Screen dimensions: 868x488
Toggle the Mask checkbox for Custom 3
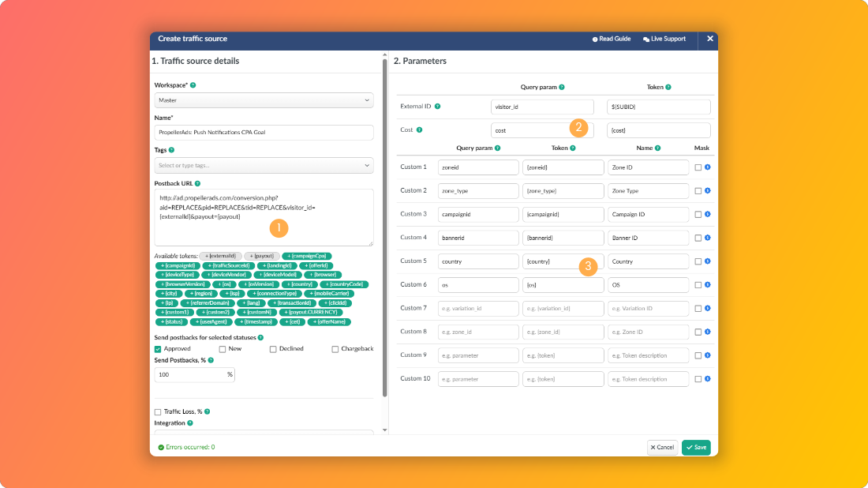coord(698,214)
